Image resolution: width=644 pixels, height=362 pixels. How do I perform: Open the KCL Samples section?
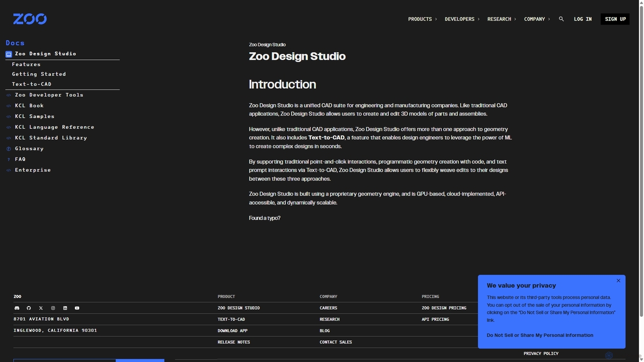pos(35,117)
